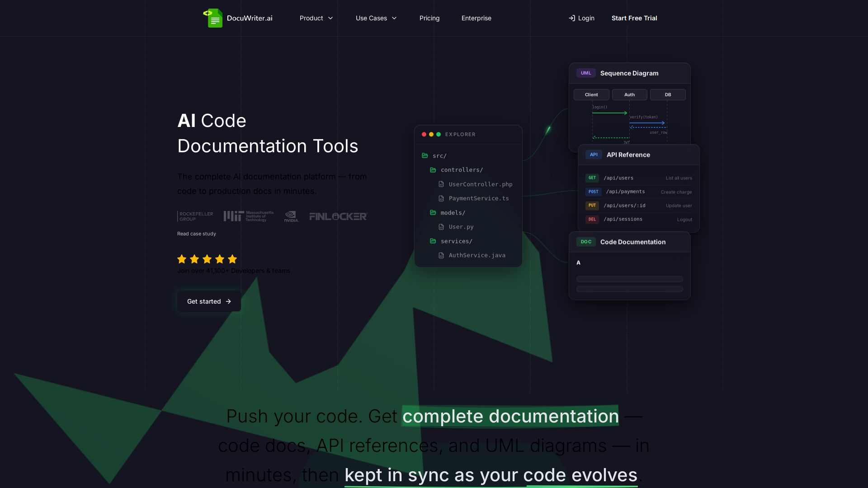Click the src/ folder icon
Viewport: 868px width, 488px height.
tap(425, 155)
